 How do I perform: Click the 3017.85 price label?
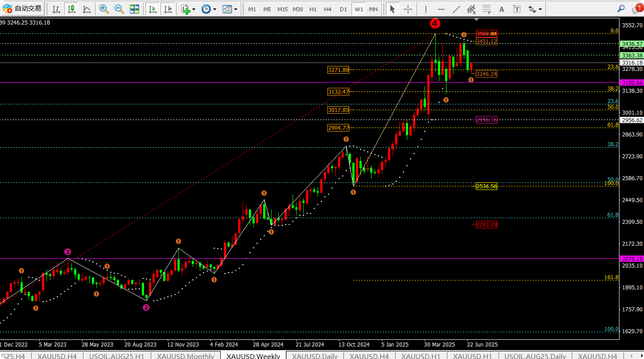point(339,110)
